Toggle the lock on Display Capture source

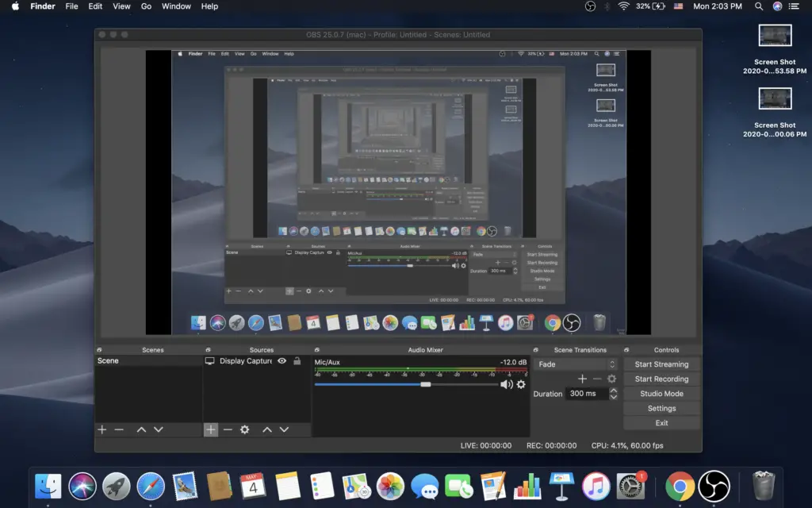tap(297, 361)
